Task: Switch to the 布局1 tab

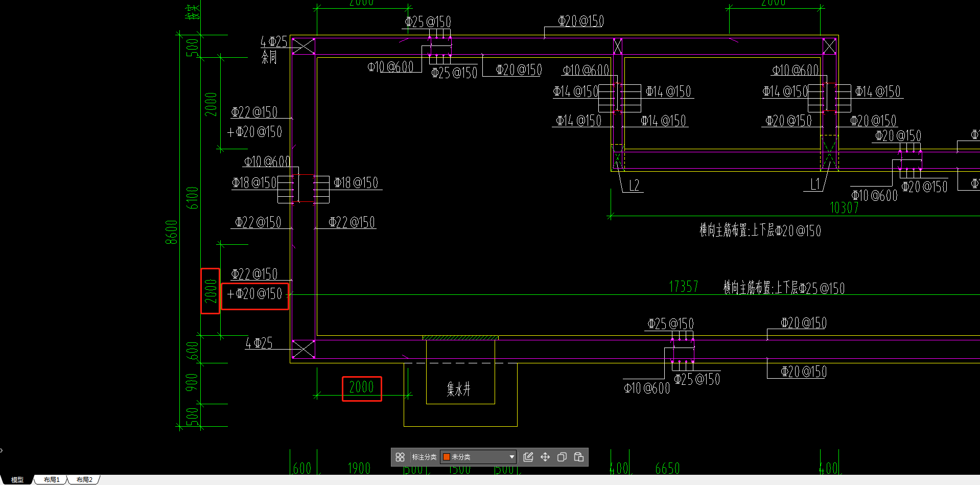Action: [52, 480]
